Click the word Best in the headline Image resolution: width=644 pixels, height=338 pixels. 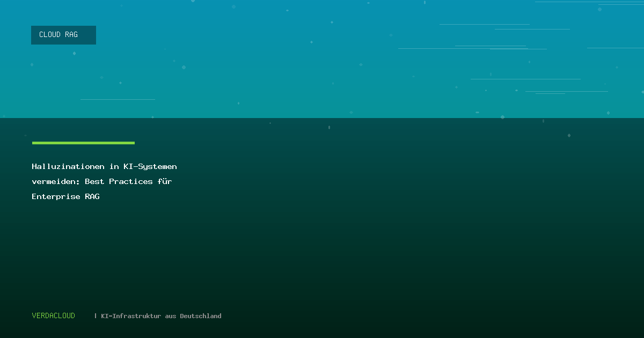click(94, 182)
